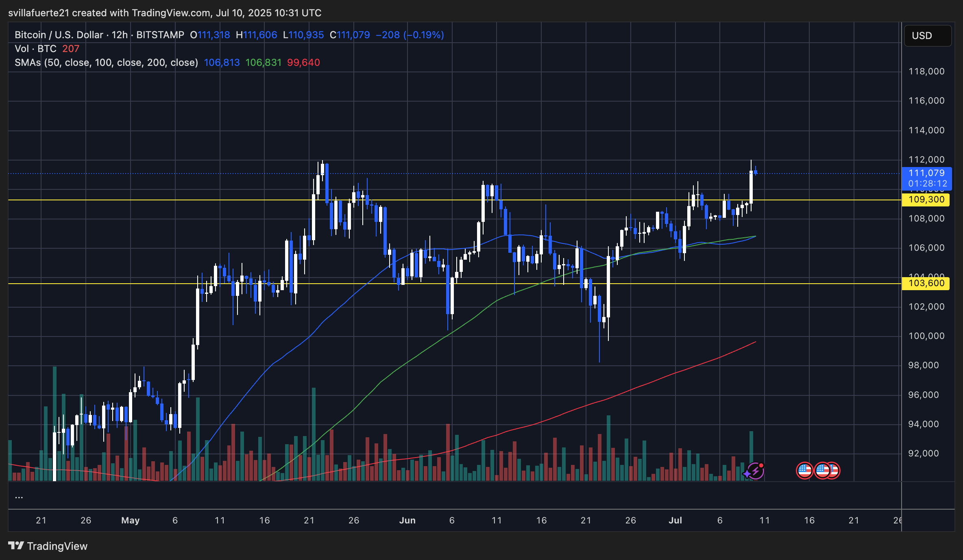Click the 106,000 price axis label
Image resolution: width=963 pixels, height=560 pixels.
[x=926, y=248]
